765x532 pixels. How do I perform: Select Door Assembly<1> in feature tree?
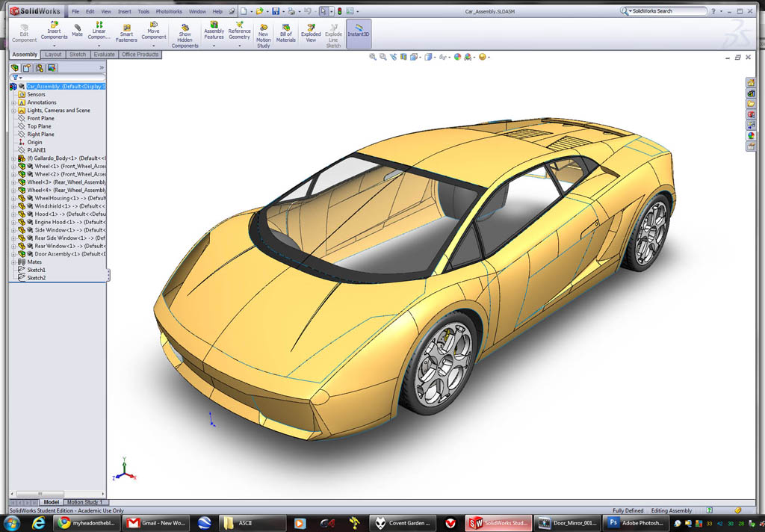point(69,254)
